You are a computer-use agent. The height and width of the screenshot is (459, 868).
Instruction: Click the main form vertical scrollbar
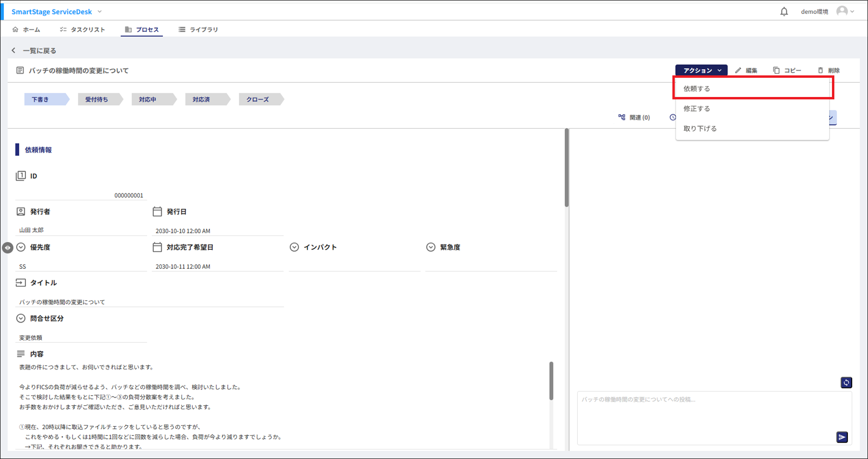[x=567, y=168]
